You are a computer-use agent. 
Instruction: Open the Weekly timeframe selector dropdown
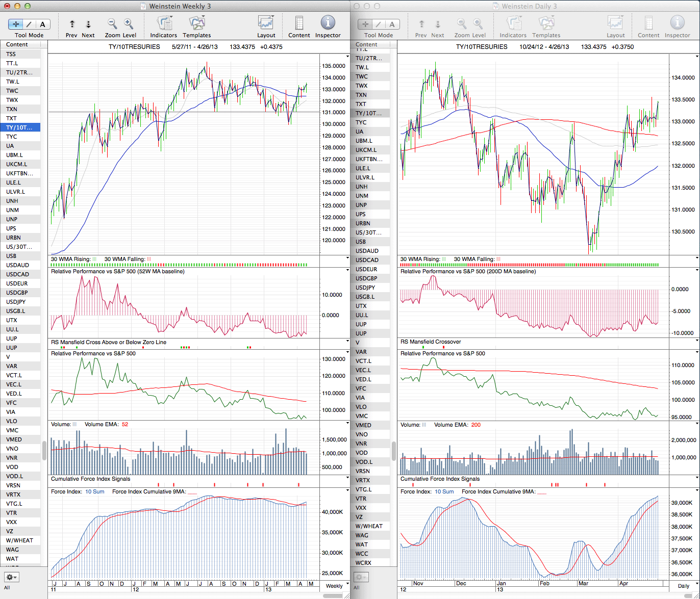(334, 586)
